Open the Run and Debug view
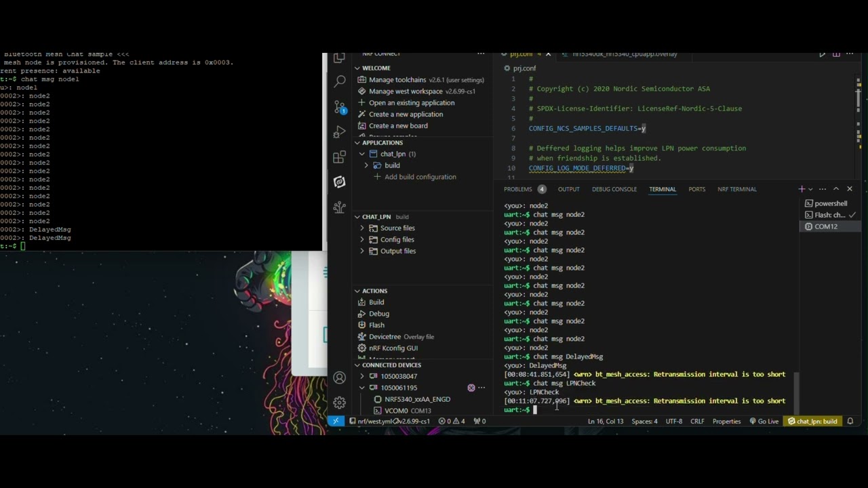The height and width of the screenshot is (488, 868). pyautogui.click(x=340, y=132)
